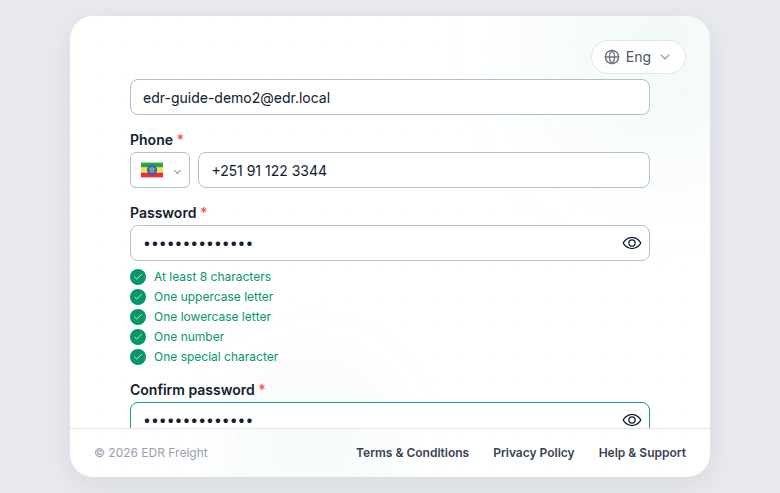Open the Terms & Conditions link

pyautogui.click(x=412, y=453)
